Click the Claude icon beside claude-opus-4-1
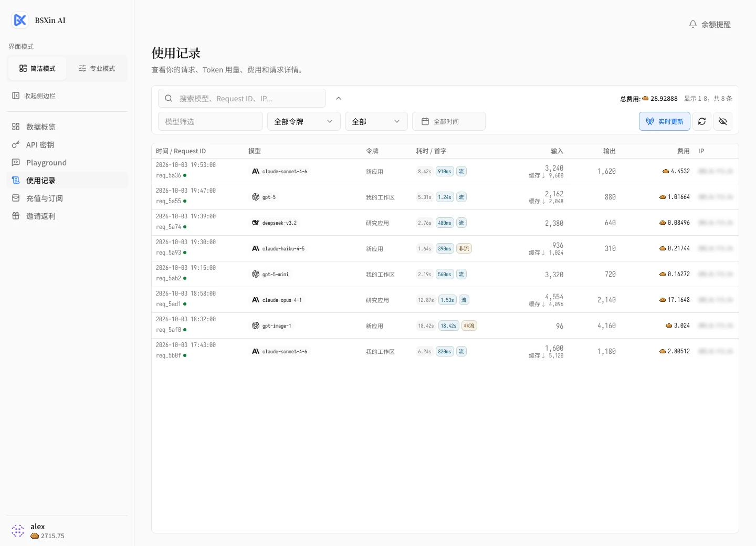Screen dimensions: 756x546 pyautogui.click(x=256, y=300)
